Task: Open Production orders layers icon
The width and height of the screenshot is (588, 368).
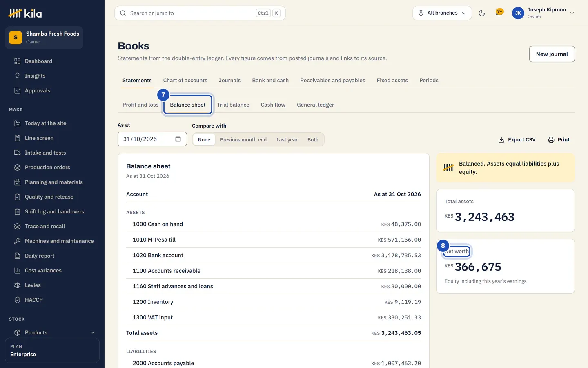Action: 17,168
